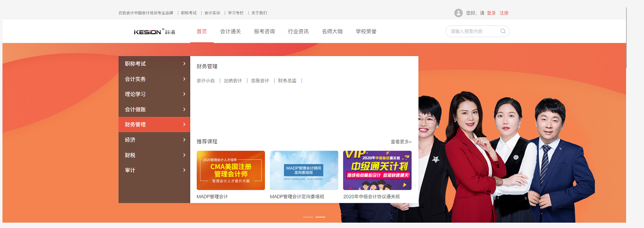Select the 会计通关 navigation tab
Viewport: 644px width, 228px height.
click(230, 32)
